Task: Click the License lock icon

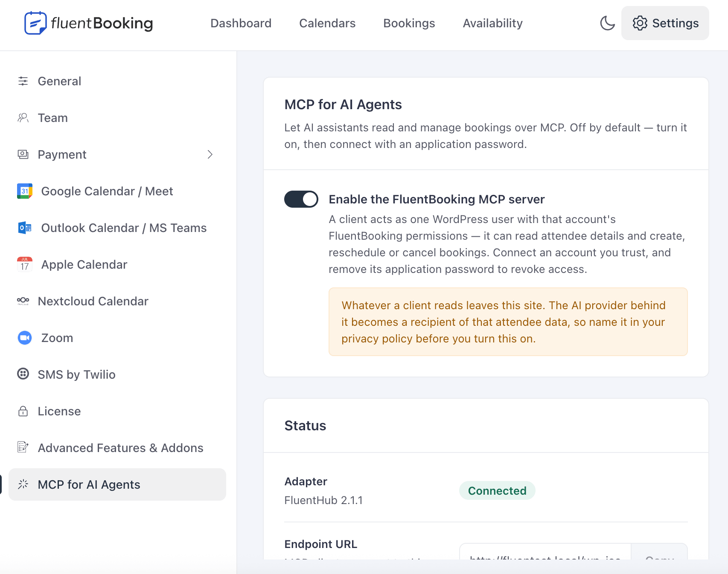Action: pyautogui.click(x=23, y=411)
